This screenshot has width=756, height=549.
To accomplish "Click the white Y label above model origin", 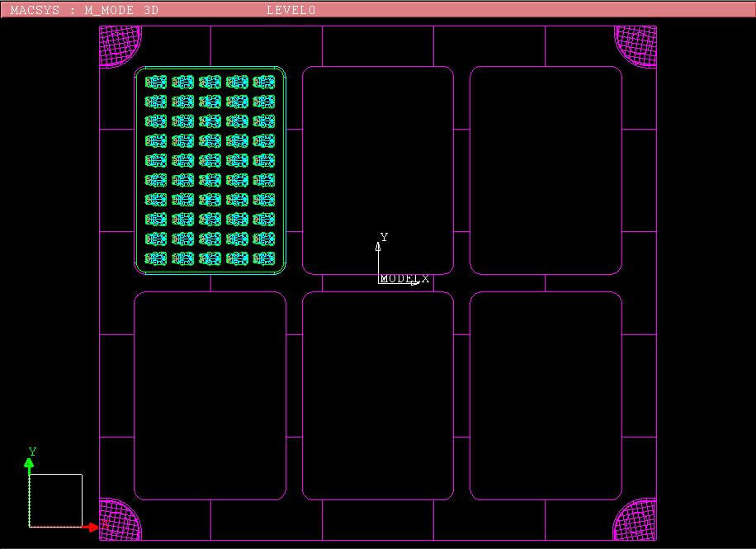I will tap(384, 237).
